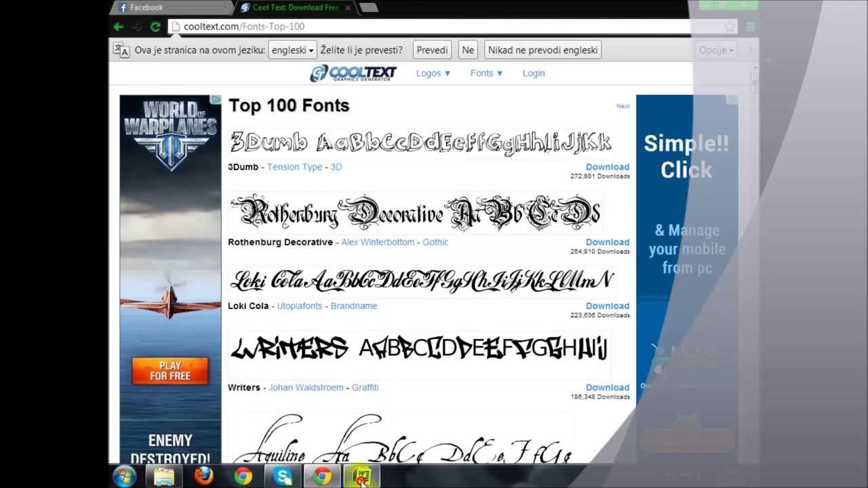Open the Windows Start menu
This screenshot has width=868, height=488.
[x=125, y=476]
